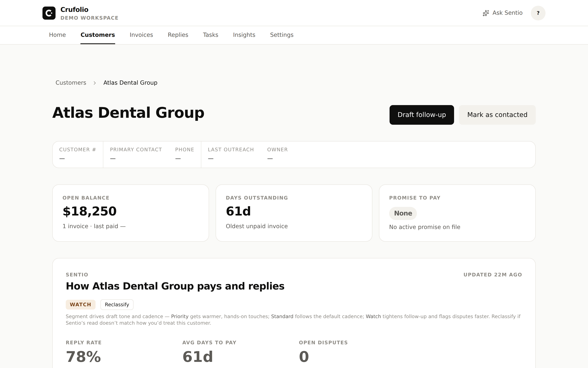Open the Tasks tab
Image resolution: width=588 pixels, height=368 pixels.
(210, 35)
